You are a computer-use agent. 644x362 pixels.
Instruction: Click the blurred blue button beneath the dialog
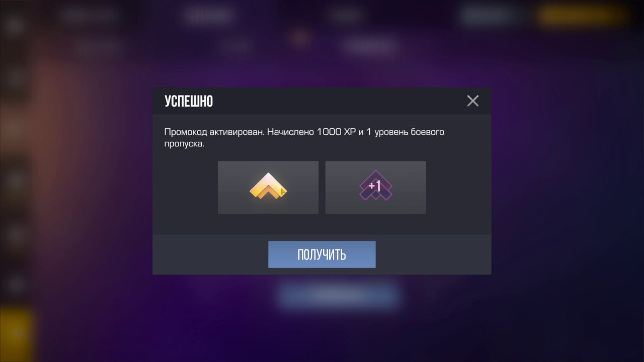click(x=338, y=295)
